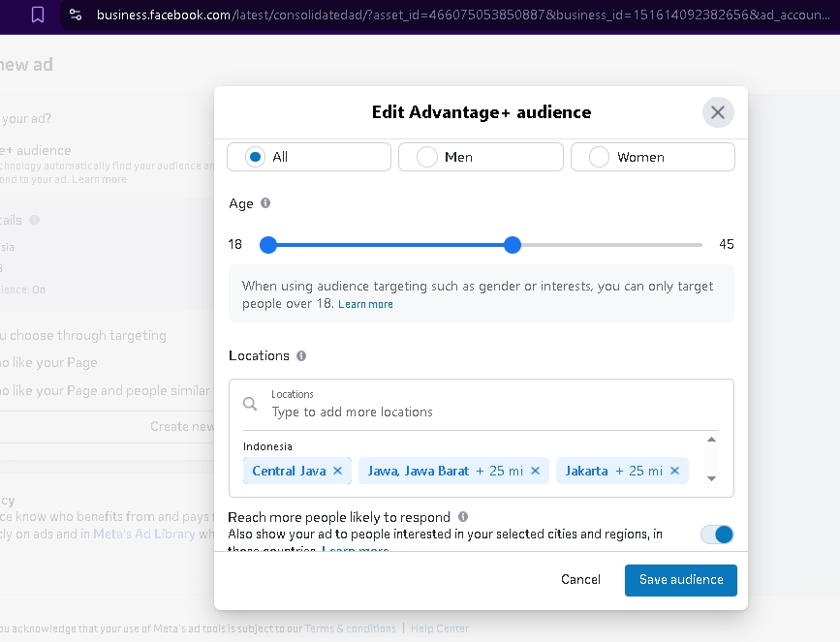Click the 45 maximum age value

click(727, 245)
